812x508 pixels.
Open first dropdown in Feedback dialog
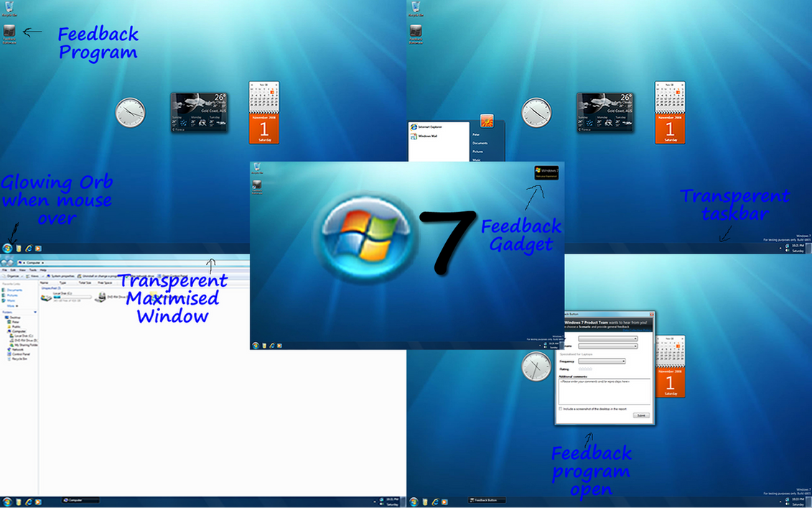(x=608, y=338)
